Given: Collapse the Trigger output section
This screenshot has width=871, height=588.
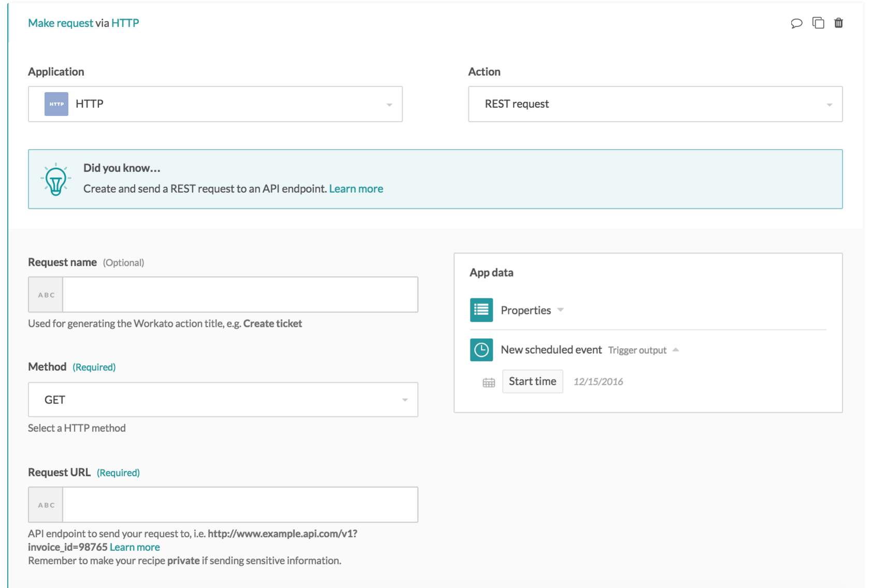Looking at the screenshot, I should click(676, 350).
